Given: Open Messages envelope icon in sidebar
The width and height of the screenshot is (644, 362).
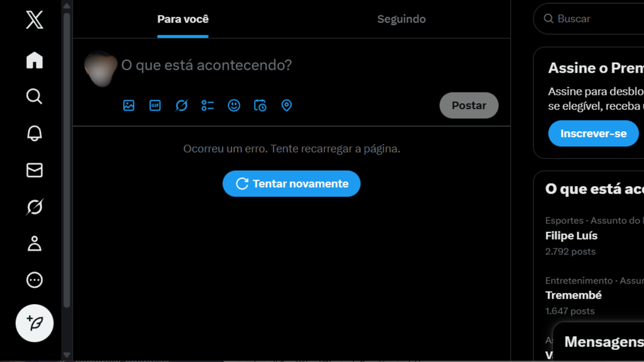Looking at the screenshot, I should click(x=35, y=170).
